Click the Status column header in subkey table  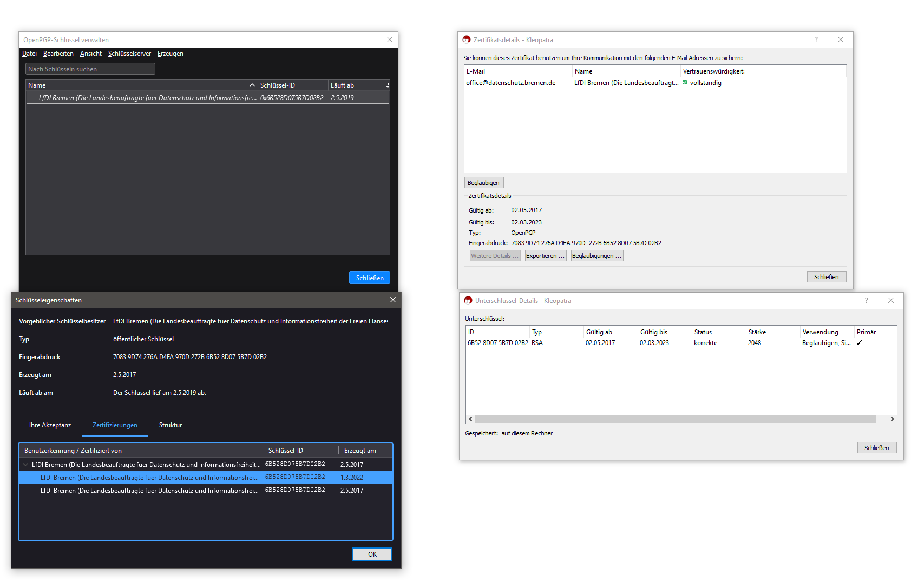click(x=719, y=332)
